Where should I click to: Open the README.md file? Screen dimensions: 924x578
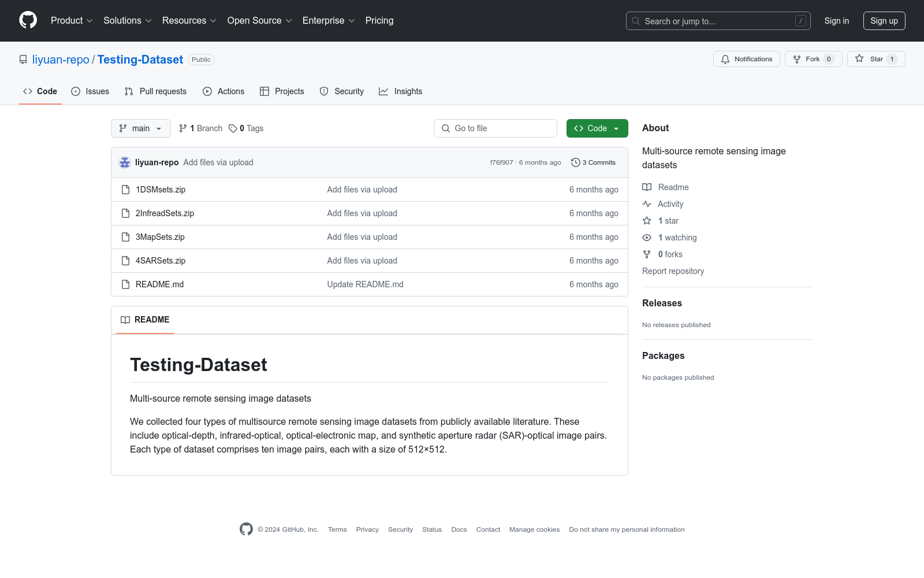pyautogui.click(x=159, y=284)
